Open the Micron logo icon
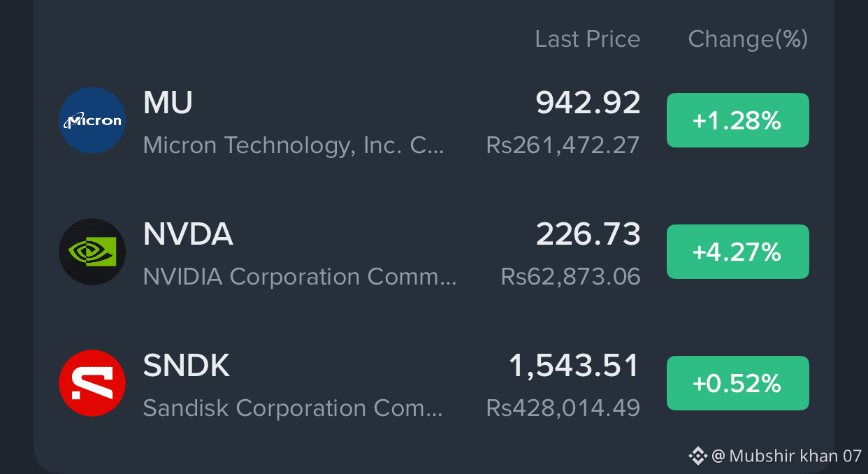The image size is (868, 474). point(92,120)
